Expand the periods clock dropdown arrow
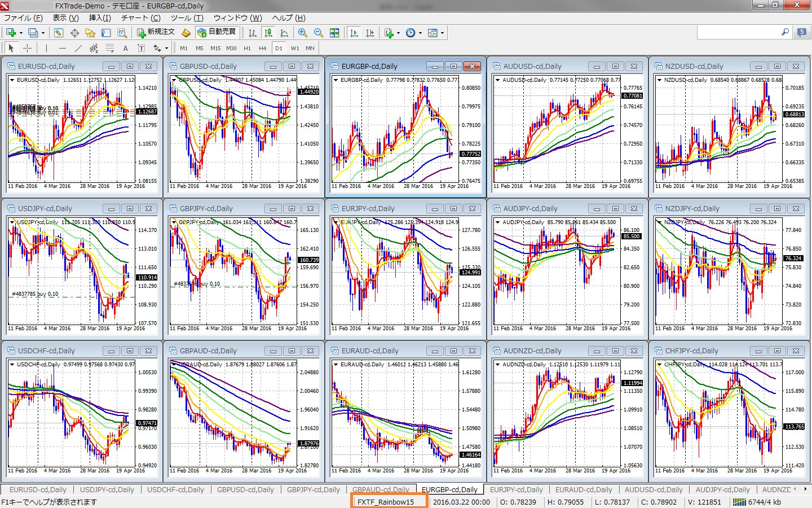This screenshot has height=508, width=812. point(420,33)
